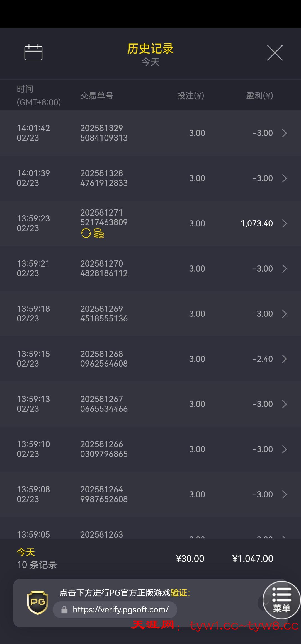Screen dimensions: 301x644
Task: Open the 13:59:08 history record
Action: coord(151,494)
